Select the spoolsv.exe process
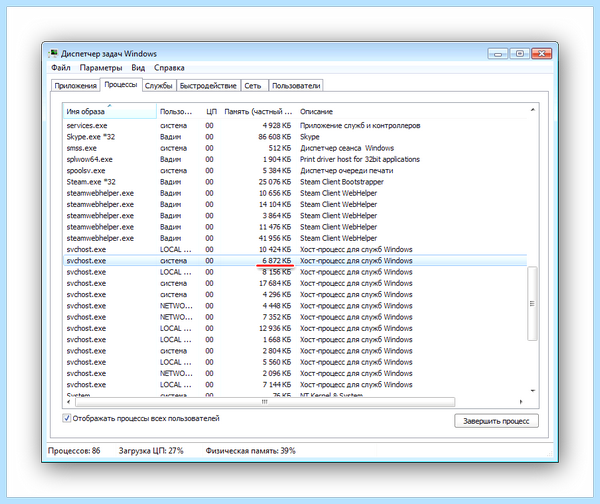The image size is (600, 504). pyautogui.click(x=295, y=171)
